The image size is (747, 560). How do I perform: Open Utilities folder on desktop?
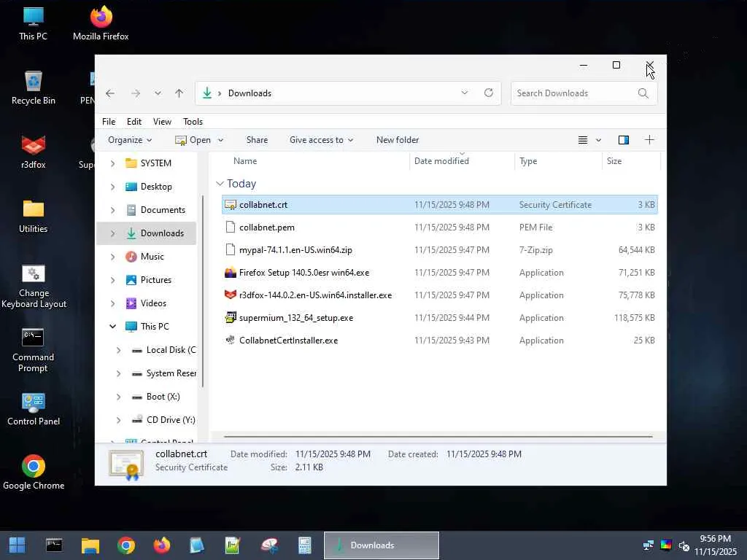pyautogui.click(x=34, y=216)
